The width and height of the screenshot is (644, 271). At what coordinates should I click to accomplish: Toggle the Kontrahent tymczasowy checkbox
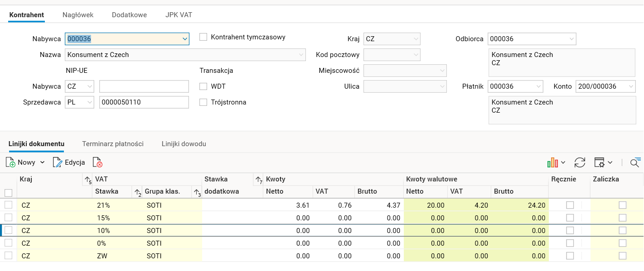click(x=203, y=37)
